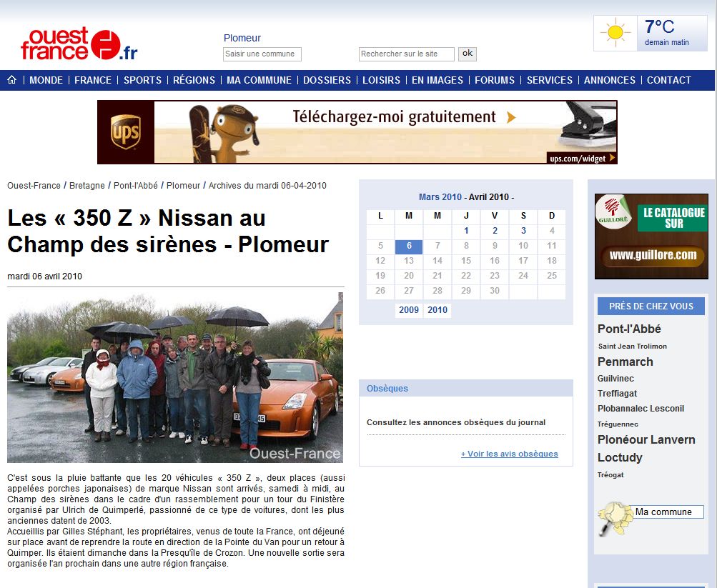Open the MA COMMUNE menu item
717x588 pixels.
click(x=259, y=80)
